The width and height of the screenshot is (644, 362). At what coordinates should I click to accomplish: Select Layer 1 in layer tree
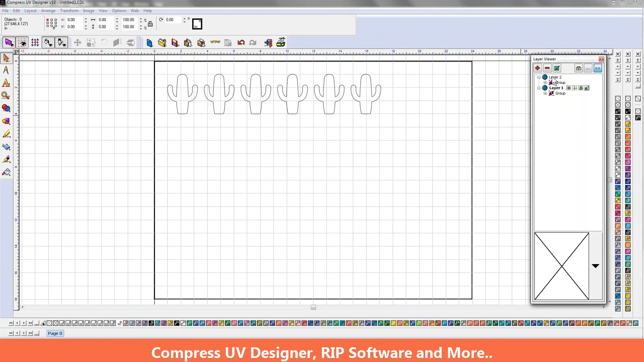pos(556,88)
